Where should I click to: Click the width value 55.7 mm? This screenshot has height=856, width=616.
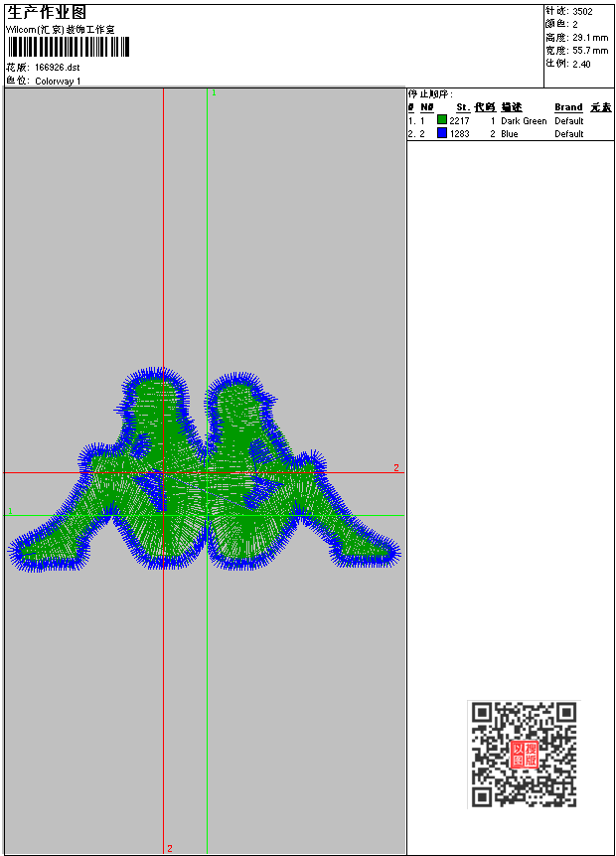[x=590, y=51]
